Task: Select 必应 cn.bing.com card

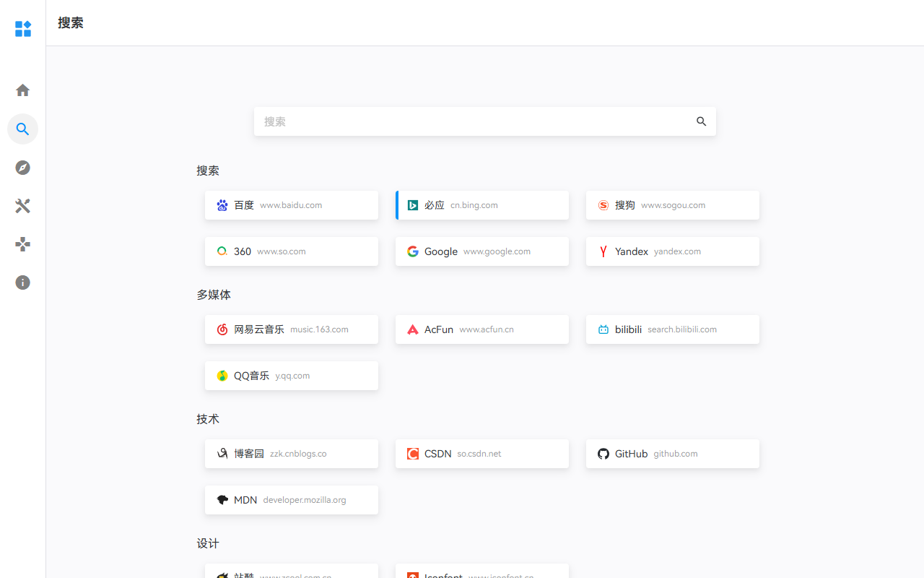Action: [482, 205]
